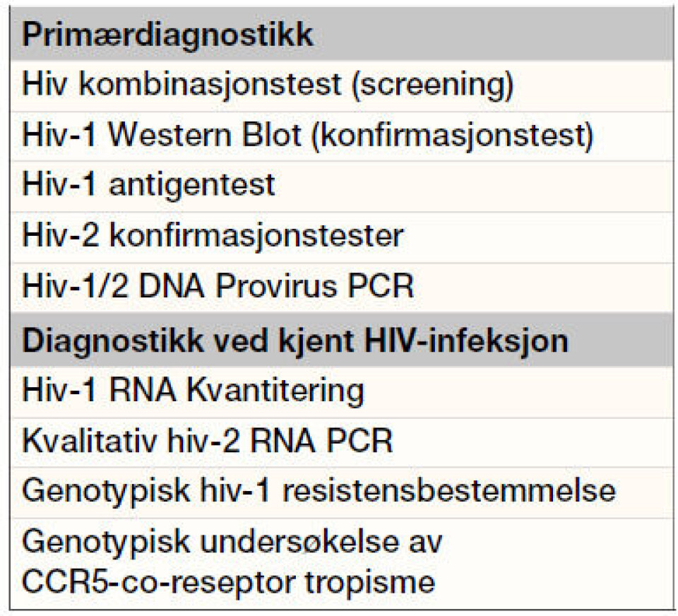Select the Hiv-1 antigentest row
678x616 pixels.
pos(148,186)
